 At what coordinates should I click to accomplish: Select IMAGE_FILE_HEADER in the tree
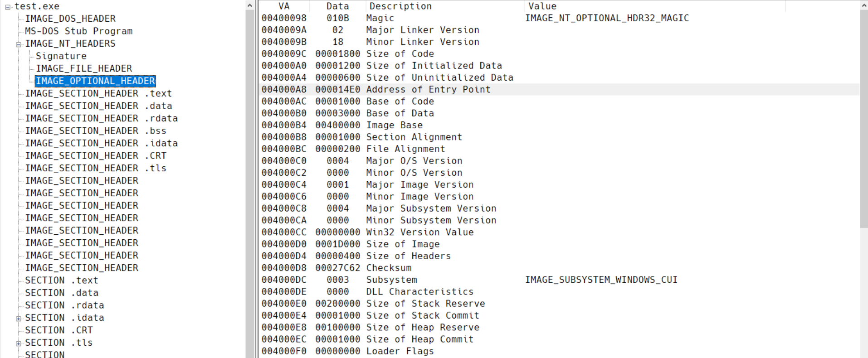[x=84, y=68]
